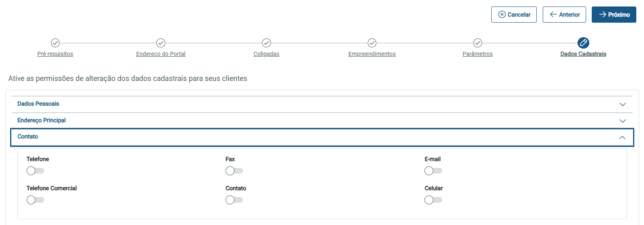Click the Empreendimentos step checkmark icon
644x225 pixels.
(x=372, y=43)
